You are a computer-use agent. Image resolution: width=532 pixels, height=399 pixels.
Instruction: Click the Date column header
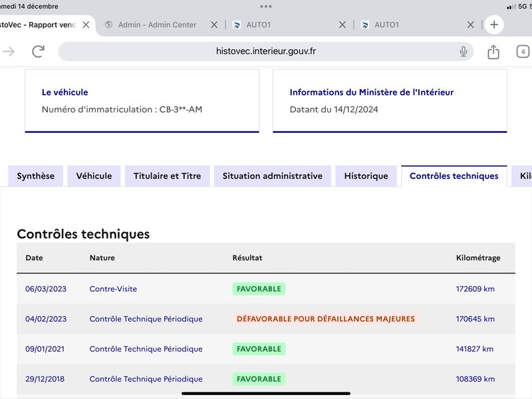34,258
